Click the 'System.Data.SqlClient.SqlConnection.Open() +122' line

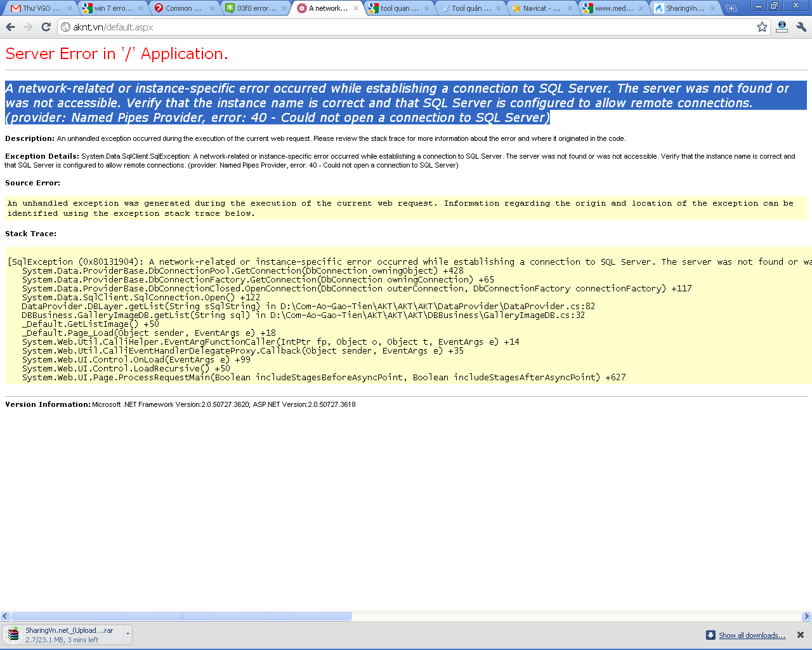(x=141, y=297)
